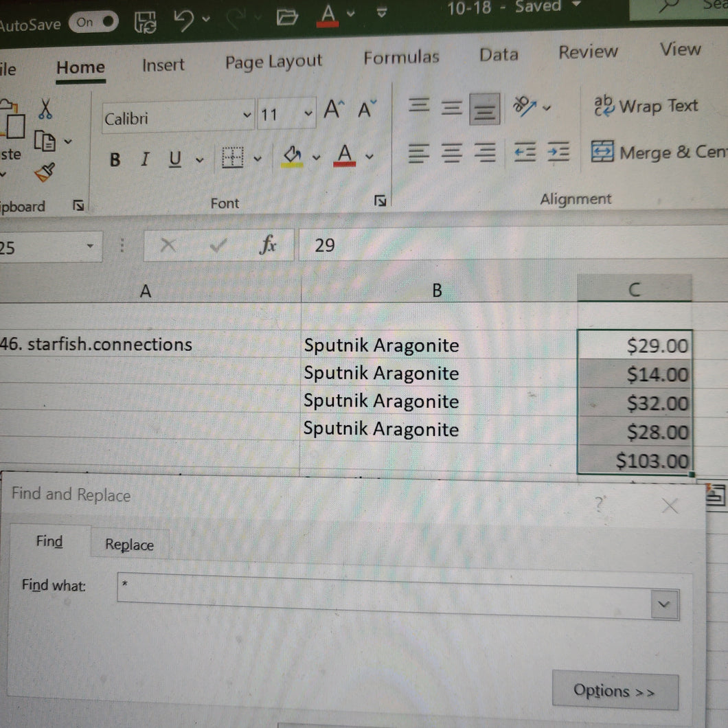Image resolution: width=728 pixels, height=728 pixels.
Task: Click Increase Indent icon
Action: (558, 151)
